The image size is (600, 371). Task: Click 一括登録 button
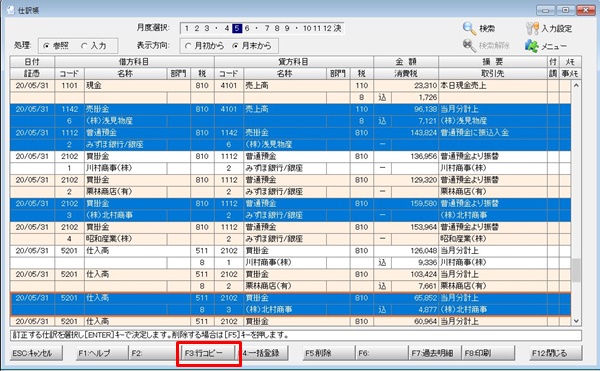pos(263,353)
